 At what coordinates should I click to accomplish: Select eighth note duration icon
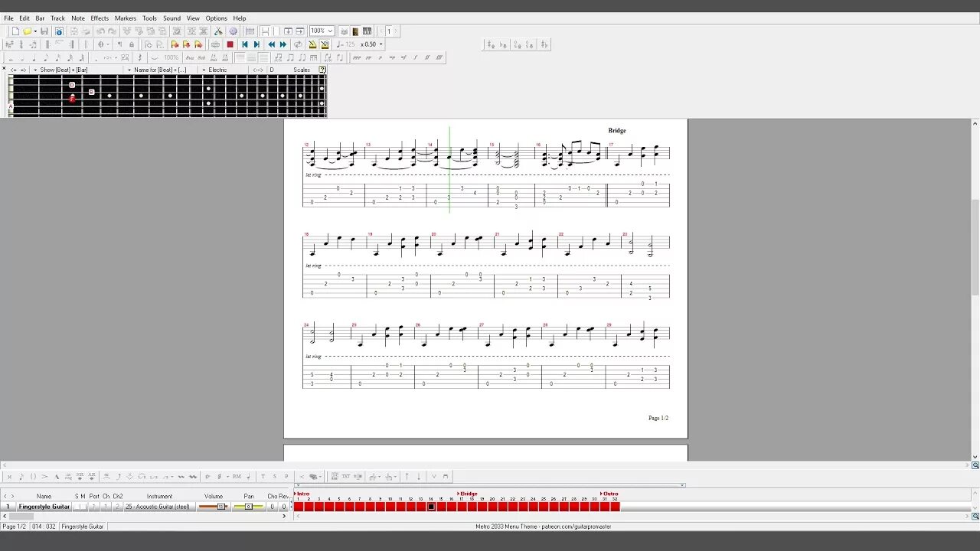(x=46, y=57)
